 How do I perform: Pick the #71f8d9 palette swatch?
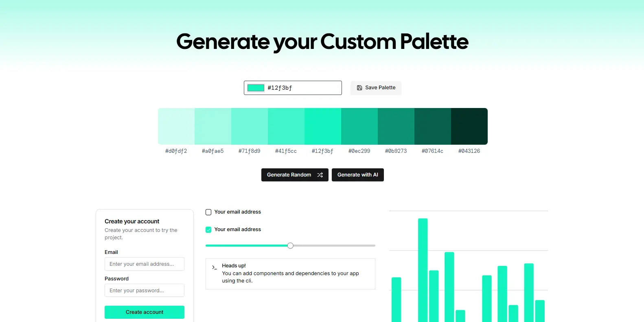[250, 126]
